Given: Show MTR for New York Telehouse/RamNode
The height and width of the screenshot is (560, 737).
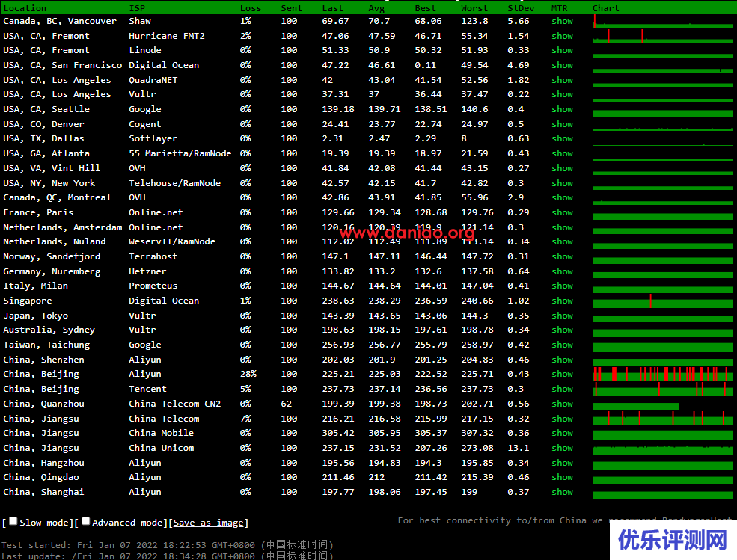Looking at the screenshot, I should (x=562, y=184).
